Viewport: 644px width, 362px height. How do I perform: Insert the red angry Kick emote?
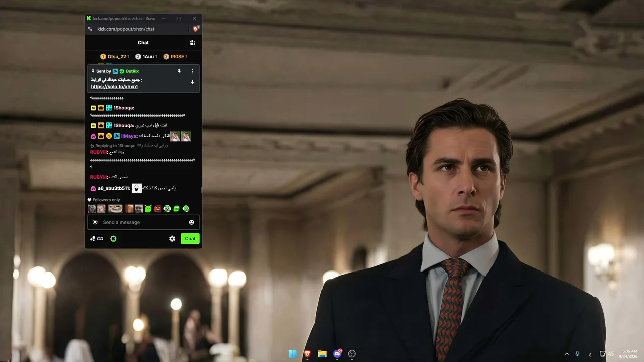click(157, 209)
